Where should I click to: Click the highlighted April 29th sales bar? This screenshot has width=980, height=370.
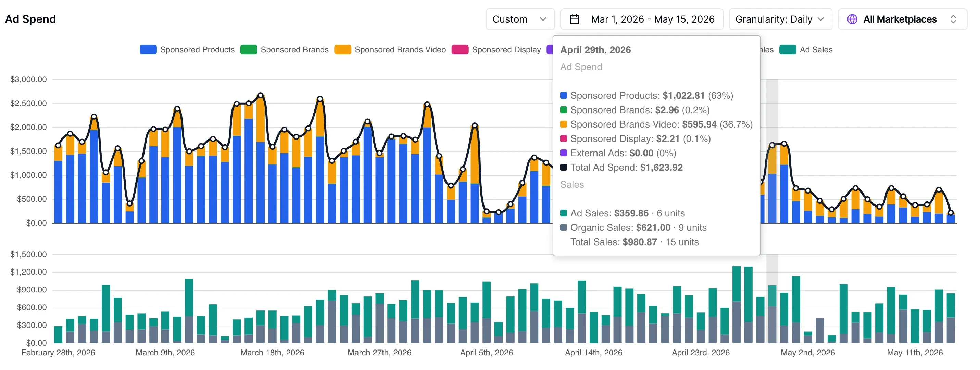772,315
